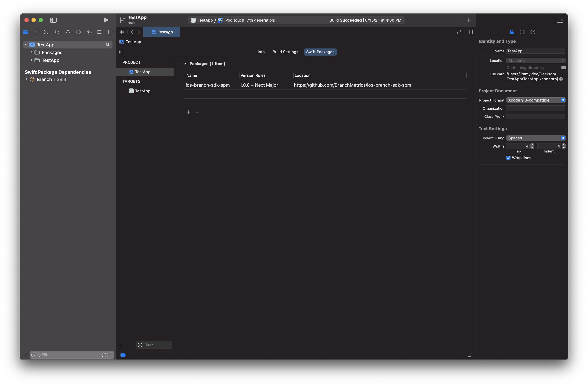Adjust the Indent width stepper

coord(564,146)
